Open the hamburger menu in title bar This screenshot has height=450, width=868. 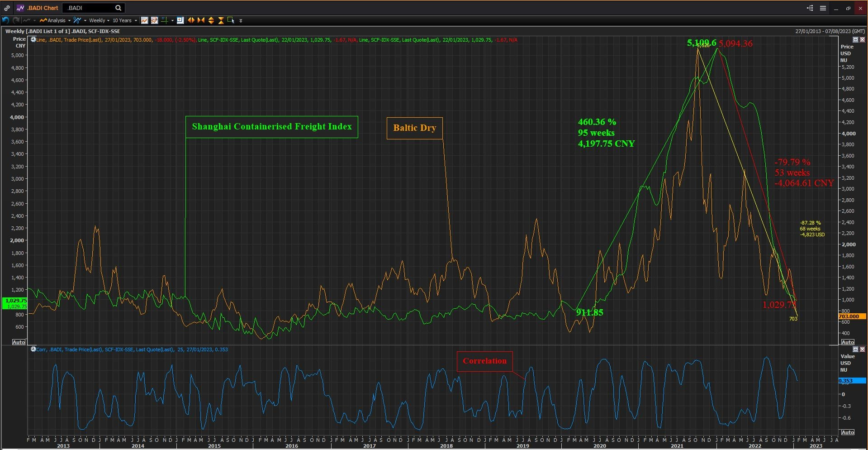[823, 8]
